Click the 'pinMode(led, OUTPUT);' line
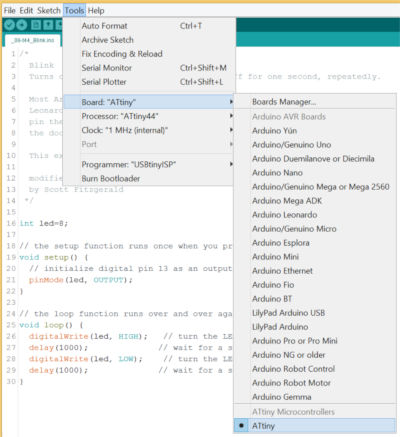 [81, 280]
